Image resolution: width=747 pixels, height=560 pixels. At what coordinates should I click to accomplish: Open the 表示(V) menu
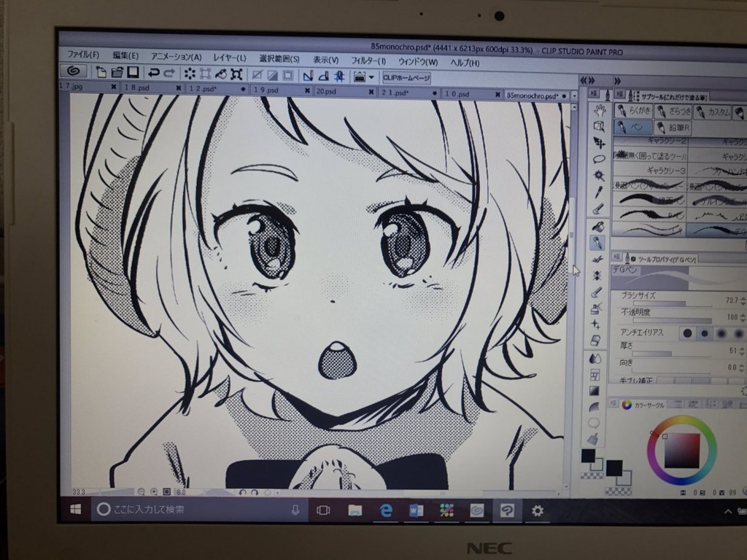coord(326,60)
